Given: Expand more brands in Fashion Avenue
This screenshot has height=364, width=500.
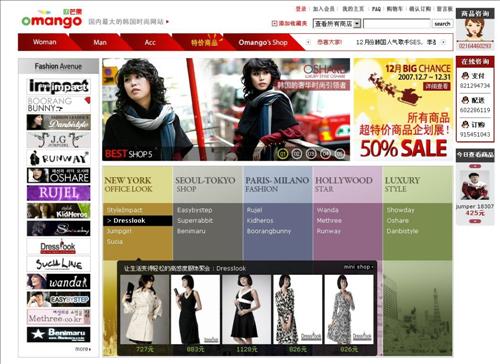Looking at the screenshot, I should (x=83, y=349).
